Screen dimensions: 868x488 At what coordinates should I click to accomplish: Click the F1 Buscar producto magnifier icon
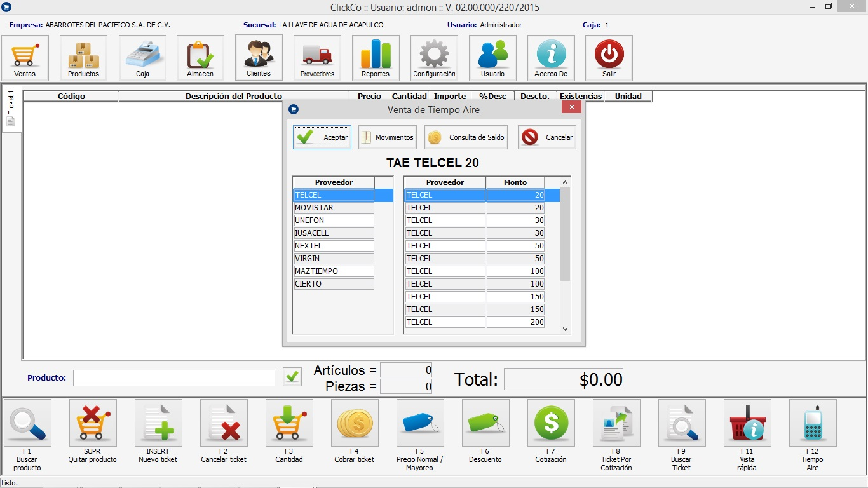click(x=27, y=423)
